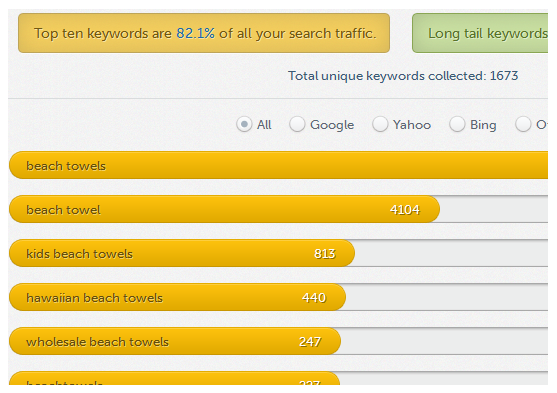Click gray track beside beach towel bar
Screen dimensions: 557x393
click(494, 209)
